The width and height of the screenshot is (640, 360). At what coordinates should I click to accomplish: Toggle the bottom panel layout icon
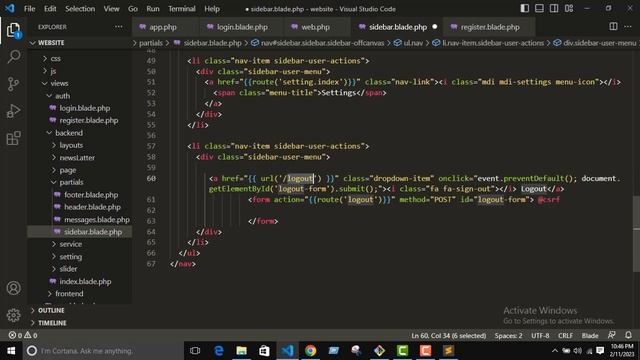tap(539, 8)
